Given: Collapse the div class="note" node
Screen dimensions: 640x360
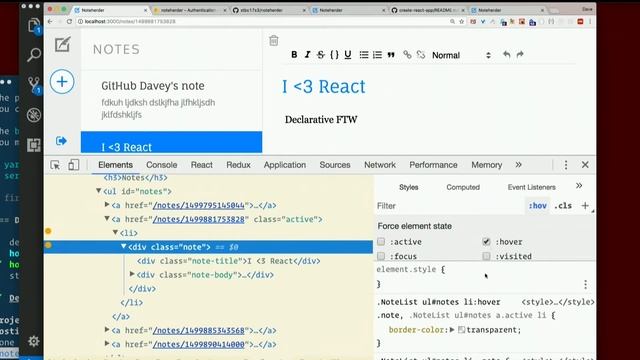Looking at the screenshot, I should click(123, 246).
